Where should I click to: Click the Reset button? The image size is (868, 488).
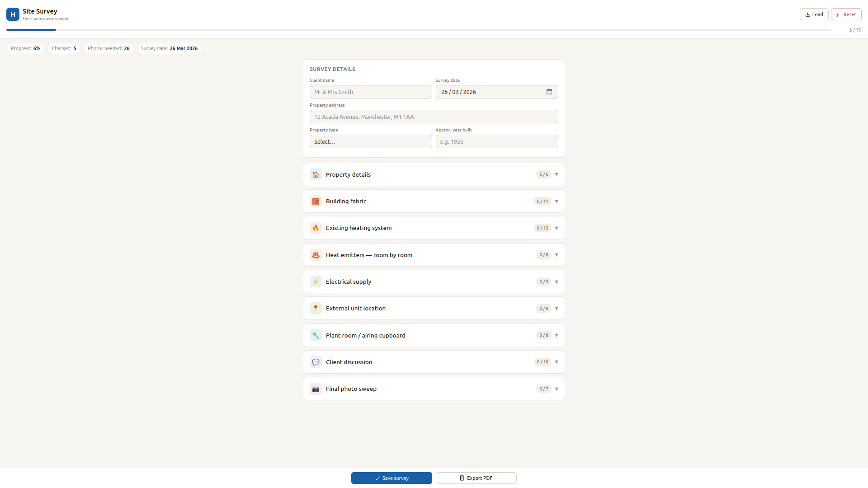846,14
